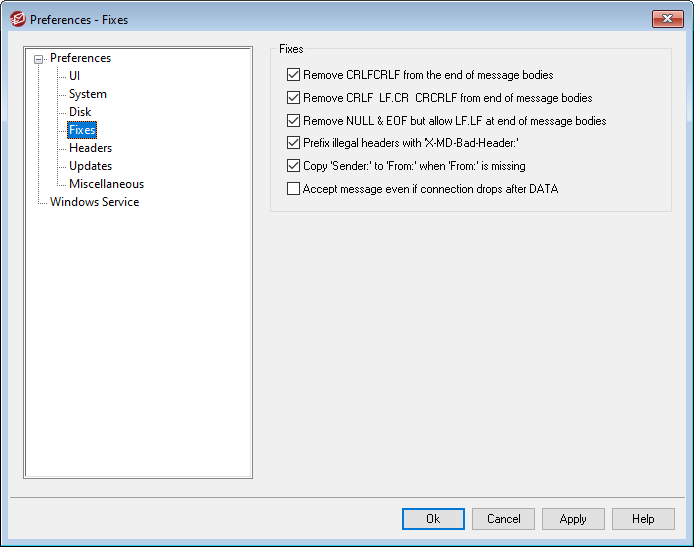The image size is (694, 547).
Task: Select the Fixes tree item
Action: pyautogui.click(x=82, y=130)
